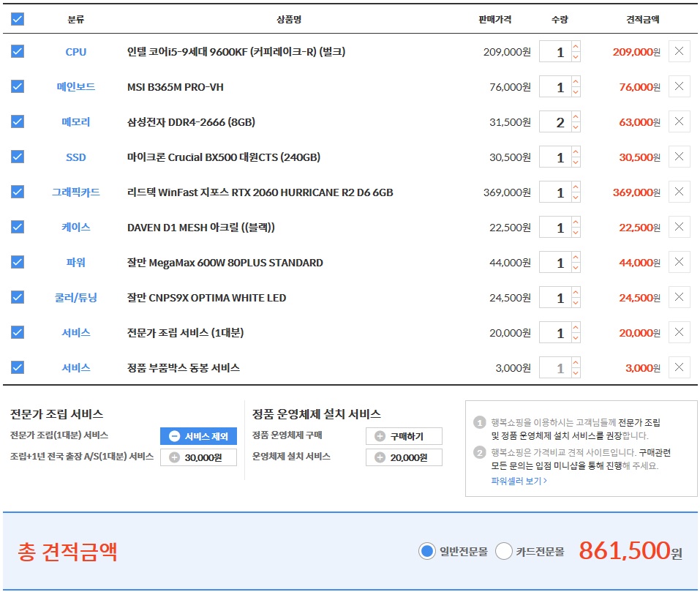This screenshot has height=592, width=700.
Task: Decrease quantity of 정품 부품박스 동봉 서비스
Action: [x=576, y=372]
